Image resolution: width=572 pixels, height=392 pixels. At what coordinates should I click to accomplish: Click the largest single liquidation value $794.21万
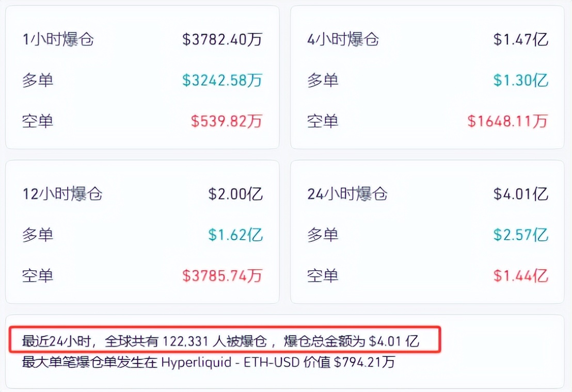(364, 363)
